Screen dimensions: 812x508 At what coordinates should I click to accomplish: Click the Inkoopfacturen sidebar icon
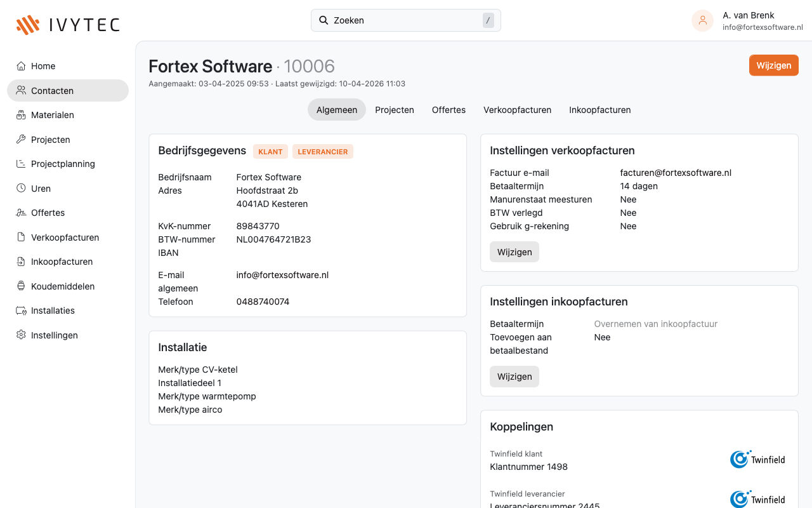(20, 261)
